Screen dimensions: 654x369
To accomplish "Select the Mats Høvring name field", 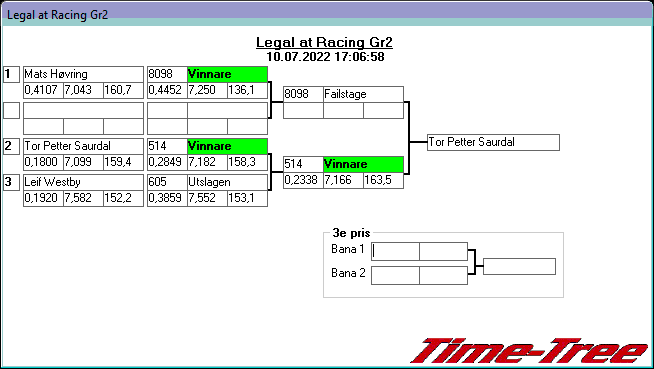I will pyautogui.click(x=83, y=74).
